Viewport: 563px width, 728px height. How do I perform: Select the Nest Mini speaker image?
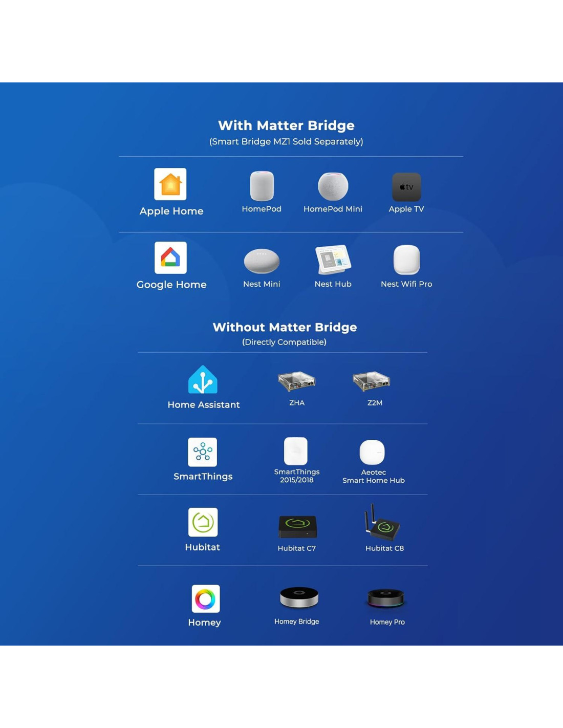(262, 261)
